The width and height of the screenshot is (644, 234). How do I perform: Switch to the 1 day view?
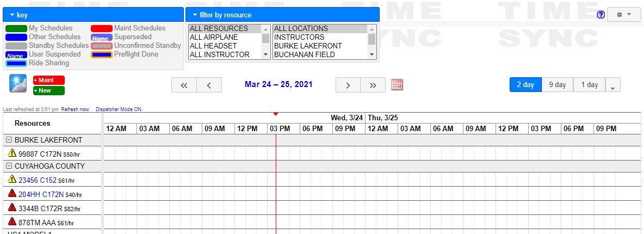[x=590, y=85]
